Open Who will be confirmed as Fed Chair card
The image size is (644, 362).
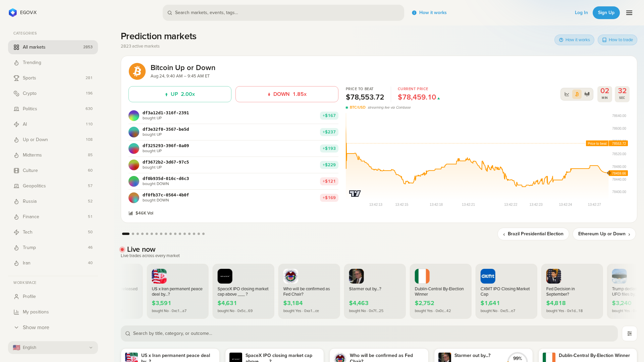point(309,291)
